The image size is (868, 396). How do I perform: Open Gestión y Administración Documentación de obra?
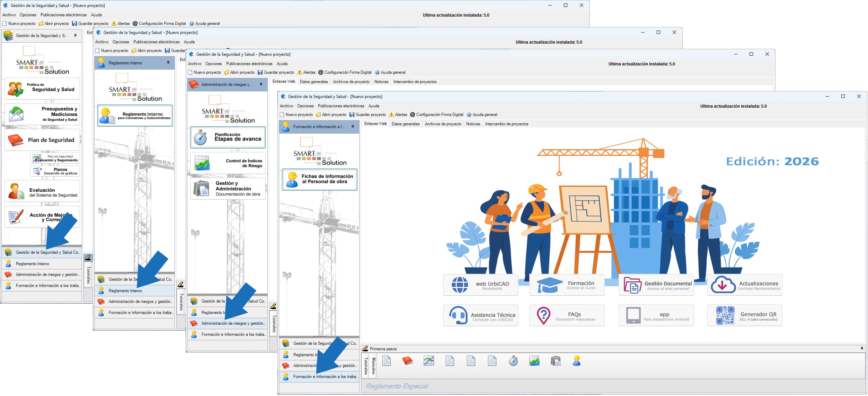click(228, 188)
